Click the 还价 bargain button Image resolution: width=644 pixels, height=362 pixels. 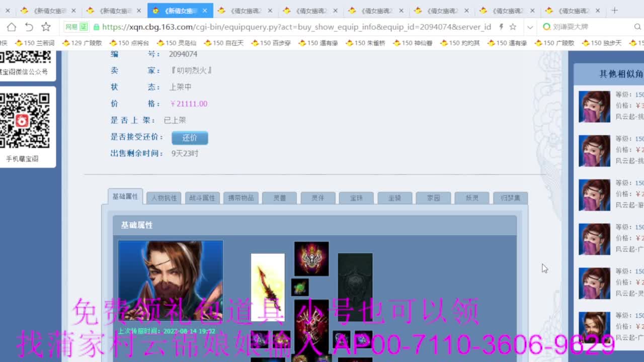click(x=190, y=138)
